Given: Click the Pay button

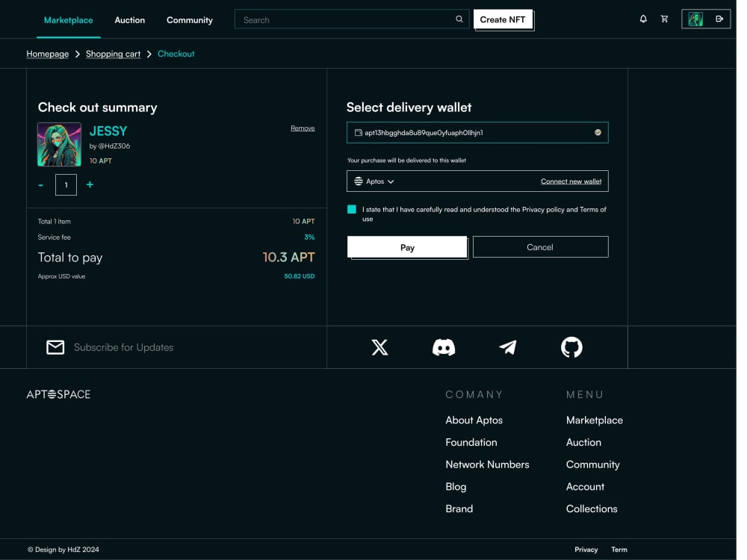Looking at the screenshot, I should 407,247.
